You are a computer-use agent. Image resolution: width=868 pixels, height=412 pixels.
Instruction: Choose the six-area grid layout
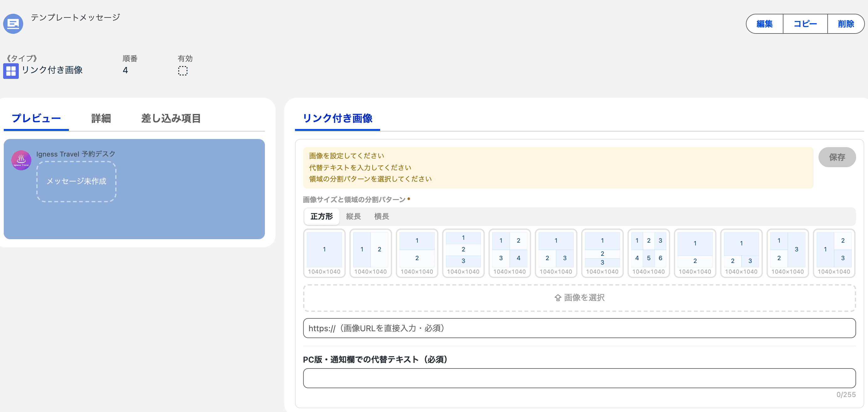click(648, 253)
